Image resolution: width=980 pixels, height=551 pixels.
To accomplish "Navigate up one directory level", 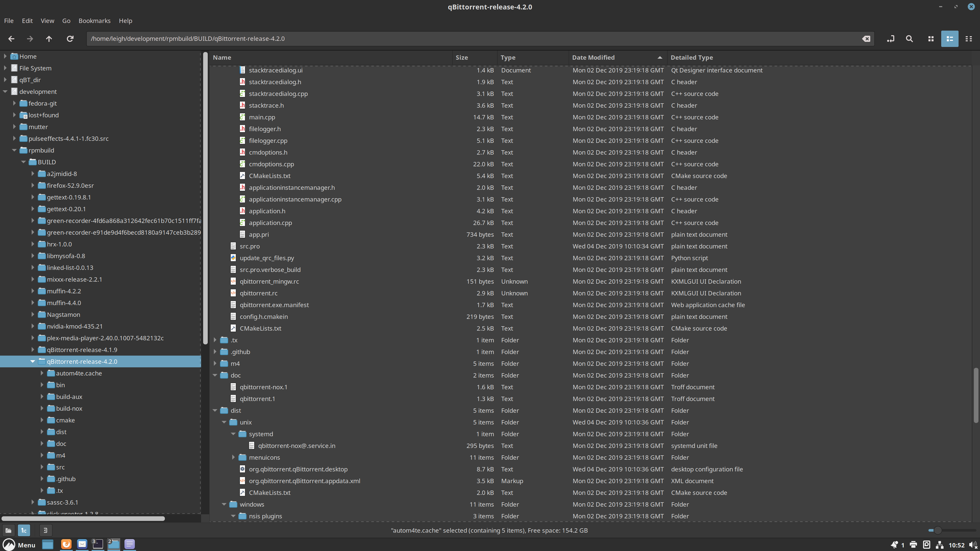I will (x=49, y=39).
